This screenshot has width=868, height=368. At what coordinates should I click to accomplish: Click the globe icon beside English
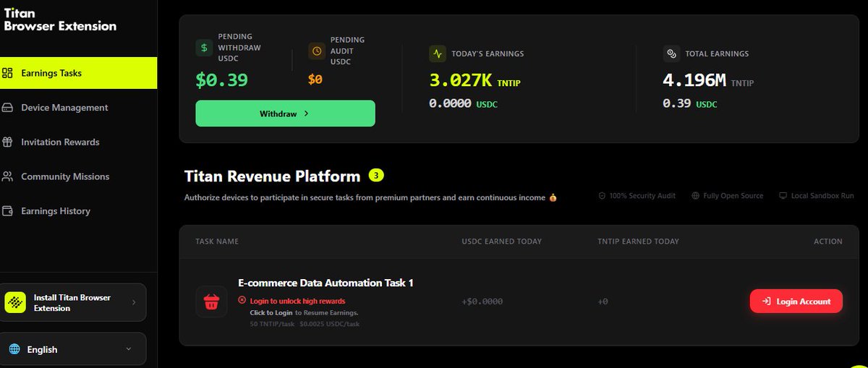pos(14,349)
